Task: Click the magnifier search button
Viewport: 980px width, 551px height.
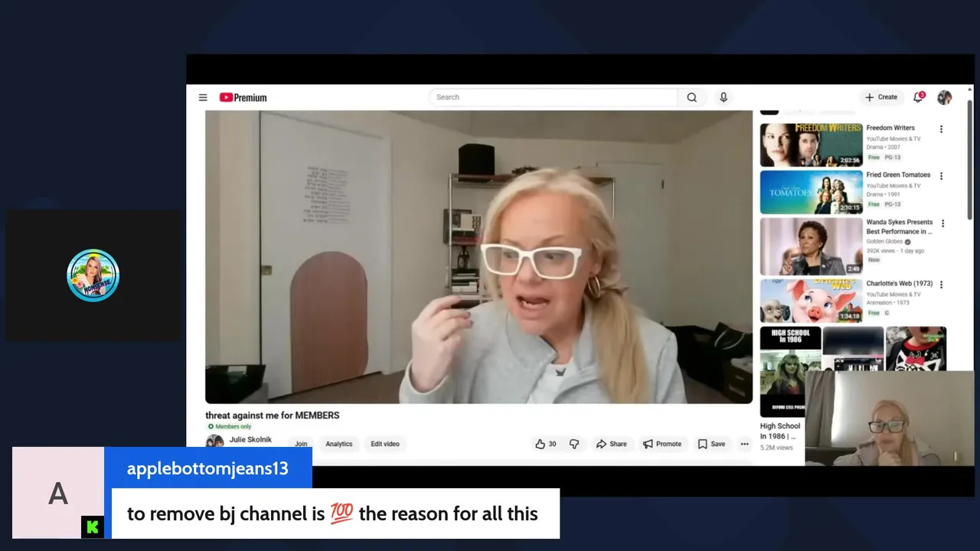Action: click(x=691, y=97)
